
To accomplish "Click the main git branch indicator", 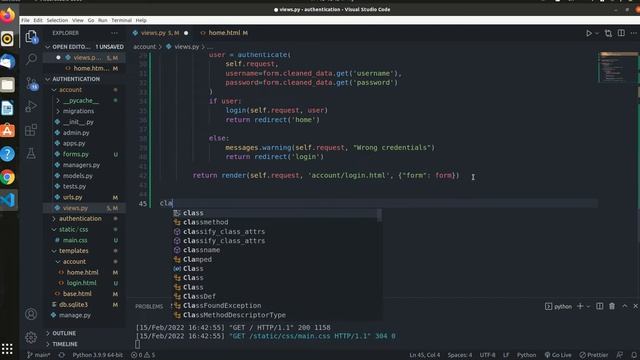I will click(39, 355).
